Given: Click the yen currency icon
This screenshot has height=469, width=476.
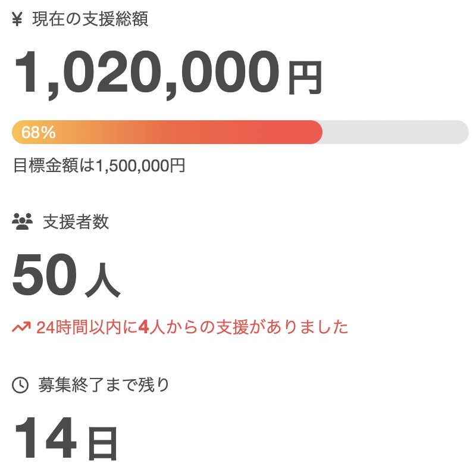Looking at the screenshot, I should pos(17,20).
